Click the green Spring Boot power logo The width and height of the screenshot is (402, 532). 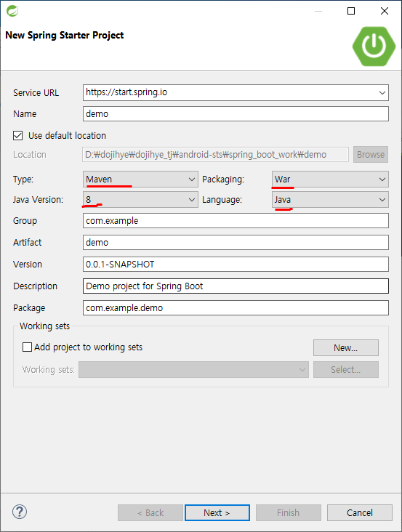374,46
